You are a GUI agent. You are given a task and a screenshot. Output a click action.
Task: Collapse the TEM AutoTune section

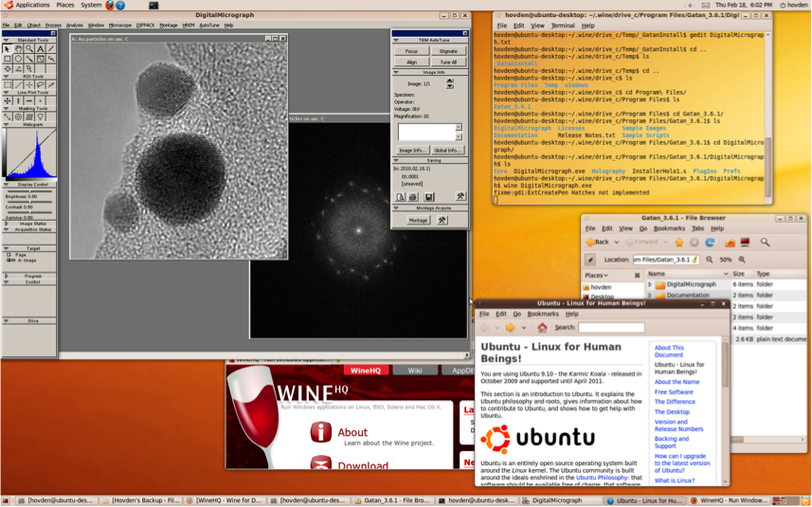(x=396, y=40)
